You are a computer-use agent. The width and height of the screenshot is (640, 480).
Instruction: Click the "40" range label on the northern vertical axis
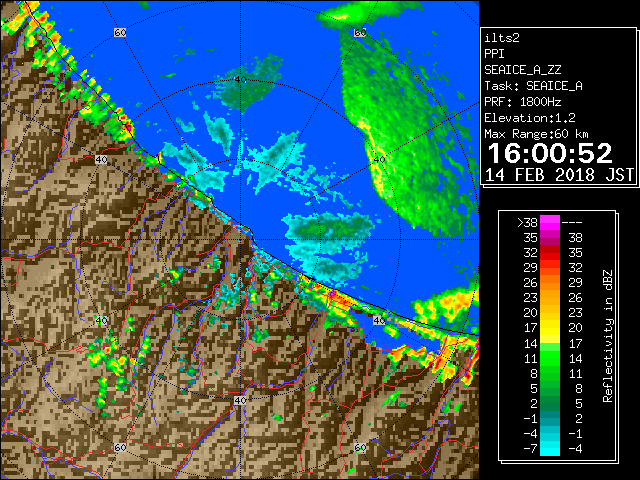(x=240, y=80)
